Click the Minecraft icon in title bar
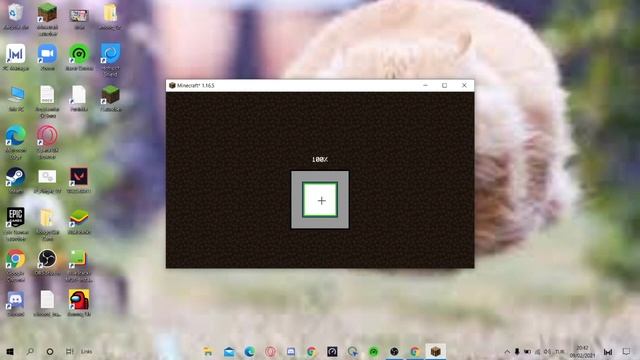 172,85
